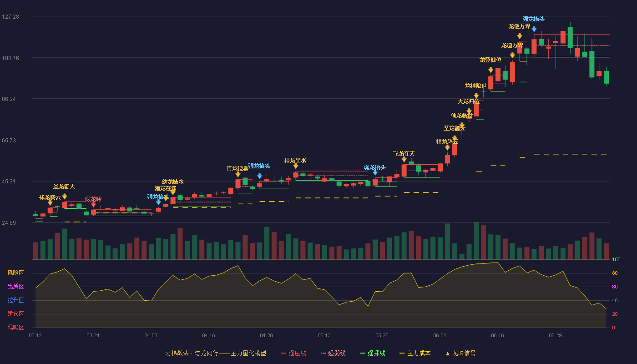Click the orange arrow under 飞龙在天 signal
This screenshot has height=364, width=637.
pos(404,159)
